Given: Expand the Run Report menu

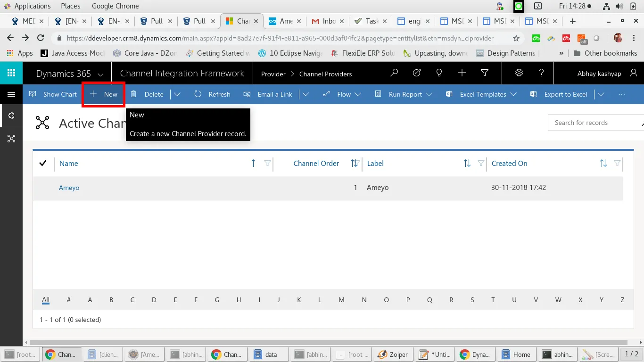Looking at the screenshot, I should 403,94.
